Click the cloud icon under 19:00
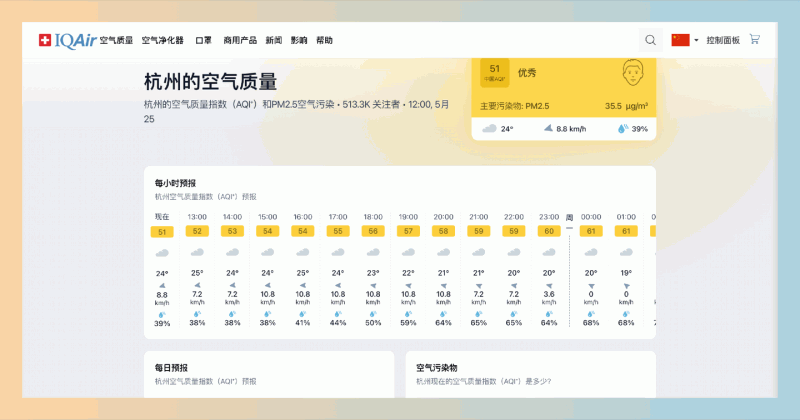 [x=408, y=252]
